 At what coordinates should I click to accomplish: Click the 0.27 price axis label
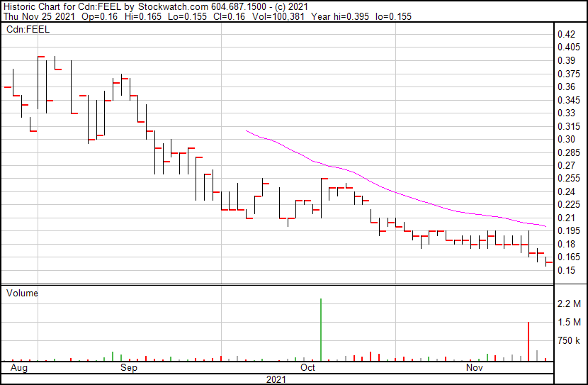[566, 165]
